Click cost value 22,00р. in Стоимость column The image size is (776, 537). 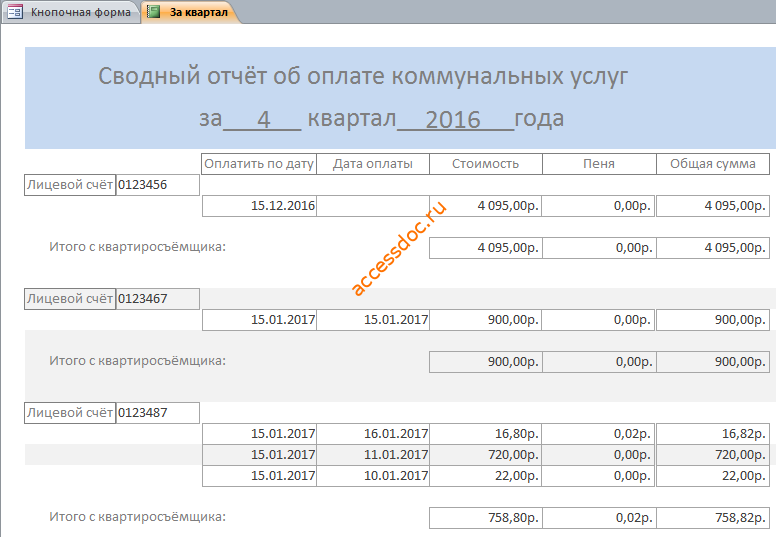coord(485,476)
